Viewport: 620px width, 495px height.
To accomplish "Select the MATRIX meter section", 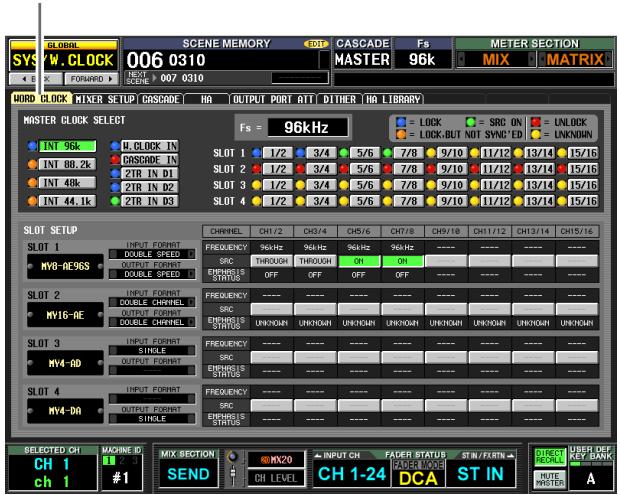I will [575, 60].
